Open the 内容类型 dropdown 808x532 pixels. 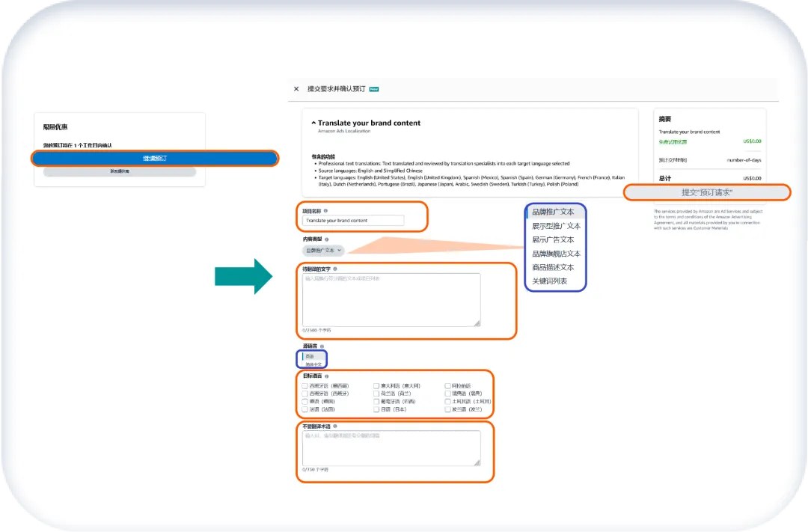(323, 250)
